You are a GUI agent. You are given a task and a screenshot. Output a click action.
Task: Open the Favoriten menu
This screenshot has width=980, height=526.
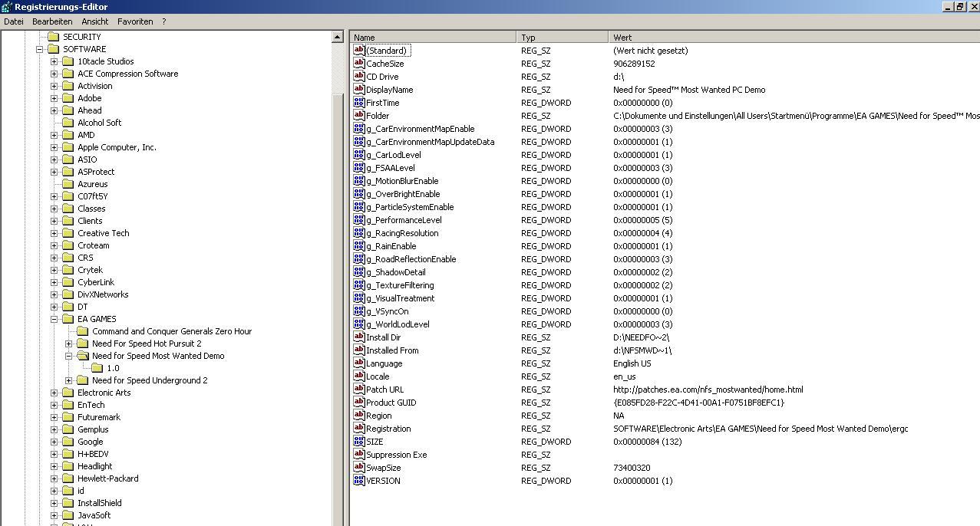click(135, 21)
